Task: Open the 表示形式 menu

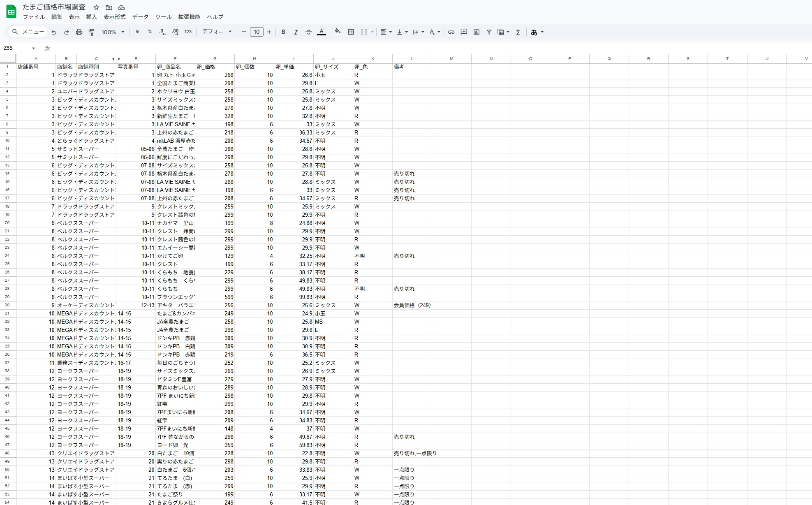Action: pos(114,17)
